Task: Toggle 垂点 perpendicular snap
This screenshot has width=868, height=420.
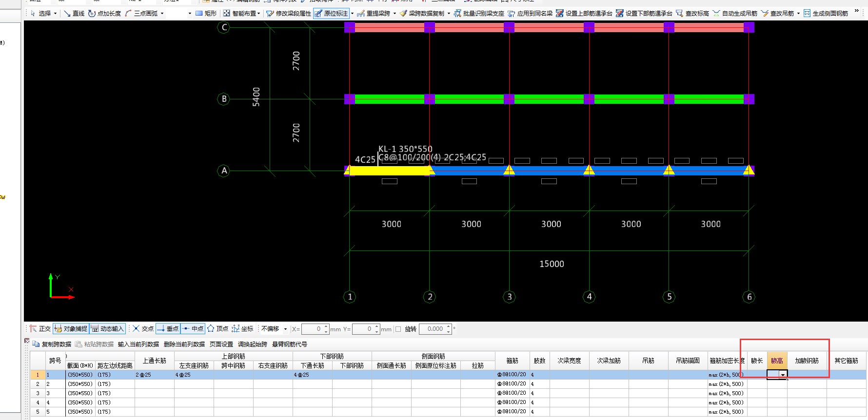Action: point(168,329)
